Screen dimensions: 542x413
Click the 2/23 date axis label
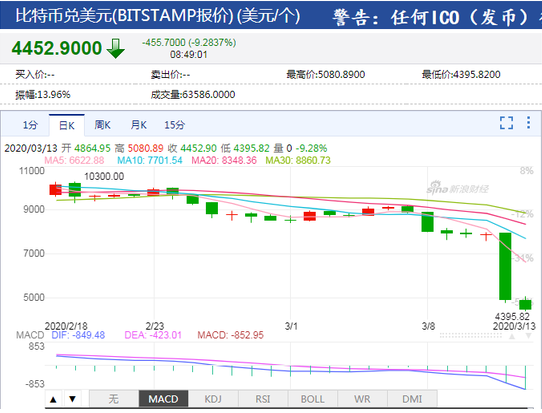[x=155, y=326]
